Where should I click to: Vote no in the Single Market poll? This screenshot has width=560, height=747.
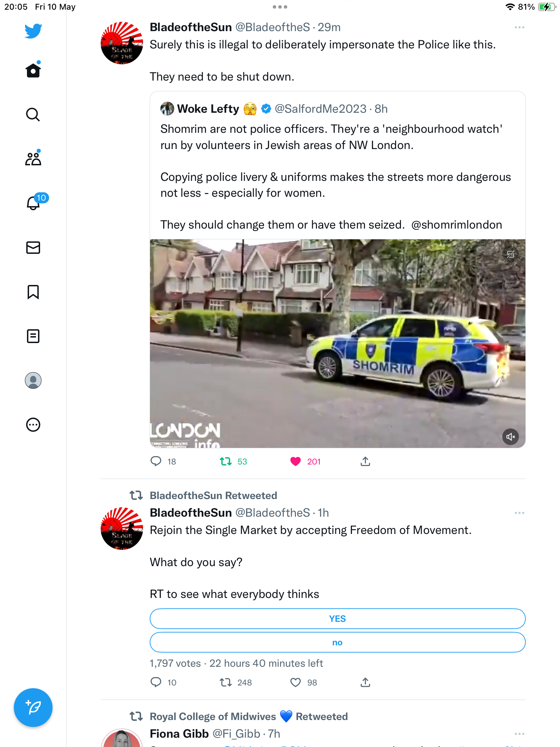pyautogui.click(x=337, y=643)
